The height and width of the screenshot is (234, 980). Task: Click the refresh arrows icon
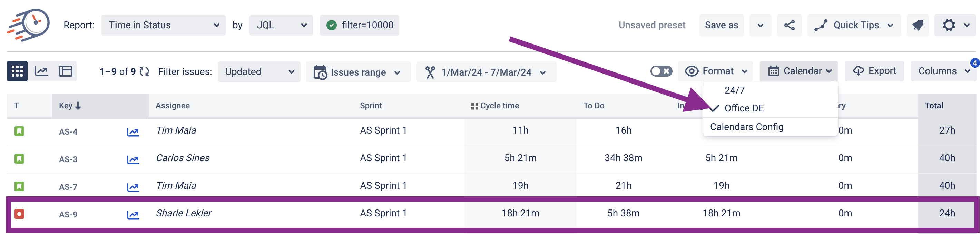(144, 71)
